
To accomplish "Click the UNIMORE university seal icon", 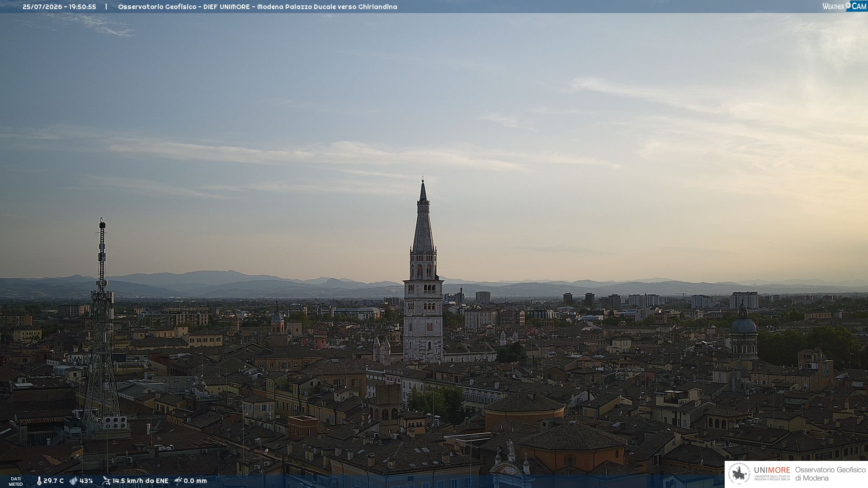I will click(739, 474).
